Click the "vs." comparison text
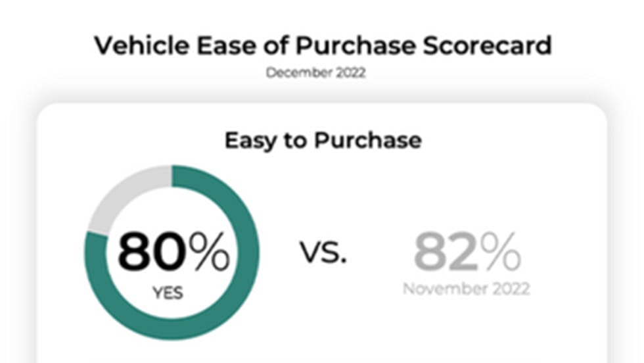 click(323, 253)
